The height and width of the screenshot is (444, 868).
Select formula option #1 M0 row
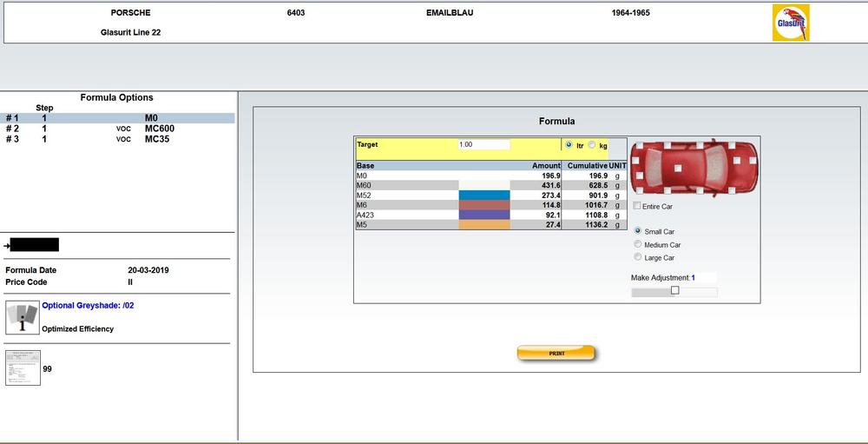117,118
